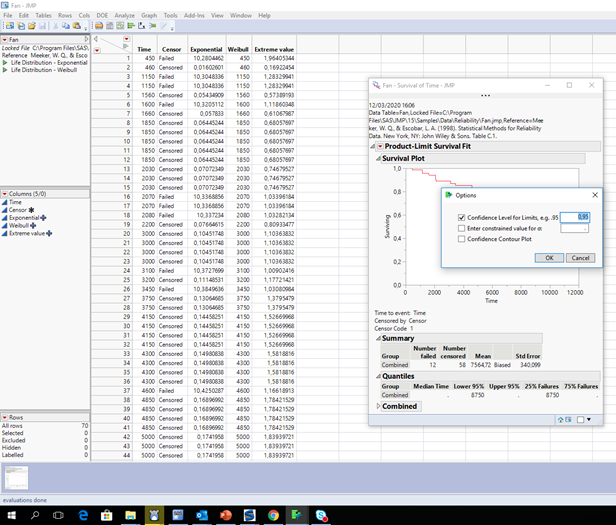Screen dimensions: 616x525
Task: Click the Tabulate toolbar icon
Action: tap(120, 26)
